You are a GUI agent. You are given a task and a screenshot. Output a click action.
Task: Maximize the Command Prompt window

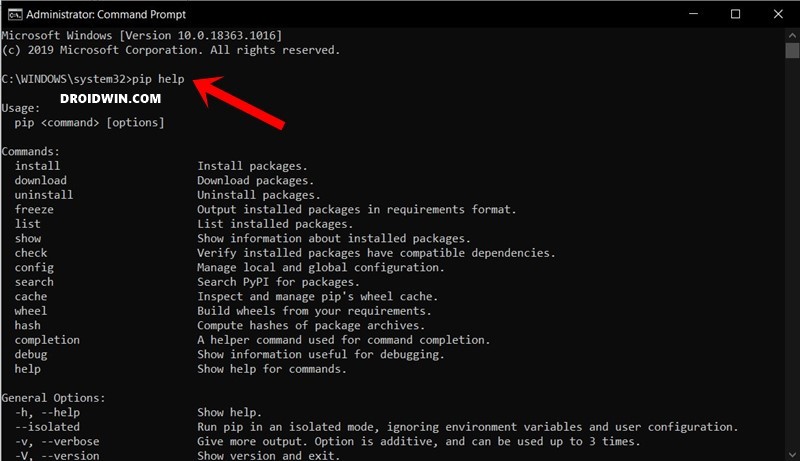735,14
